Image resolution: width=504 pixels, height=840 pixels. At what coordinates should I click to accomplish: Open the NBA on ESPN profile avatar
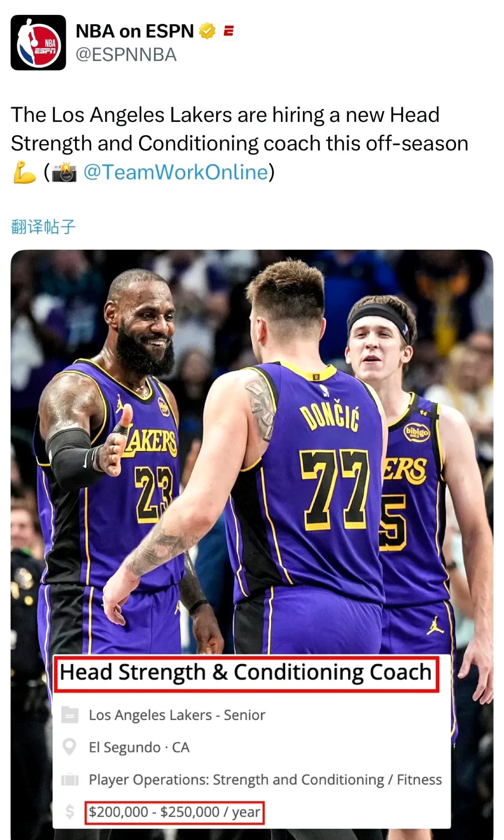pos(38,42)
